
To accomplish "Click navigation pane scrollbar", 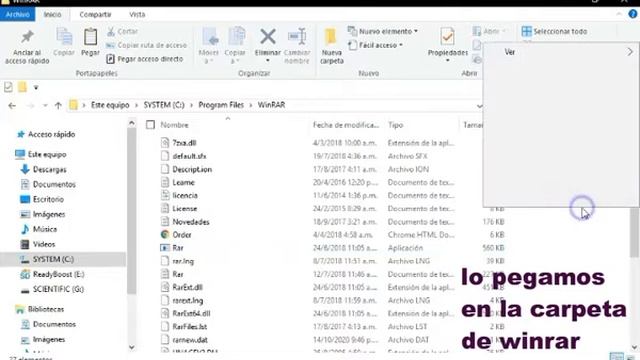I will tap(131, 211).
